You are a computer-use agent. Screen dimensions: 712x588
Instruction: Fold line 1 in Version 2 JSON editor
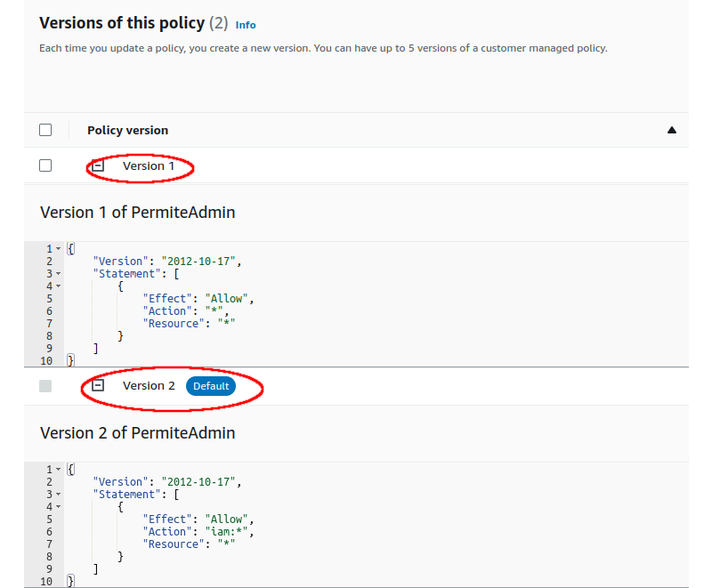(x=58, y=470)
